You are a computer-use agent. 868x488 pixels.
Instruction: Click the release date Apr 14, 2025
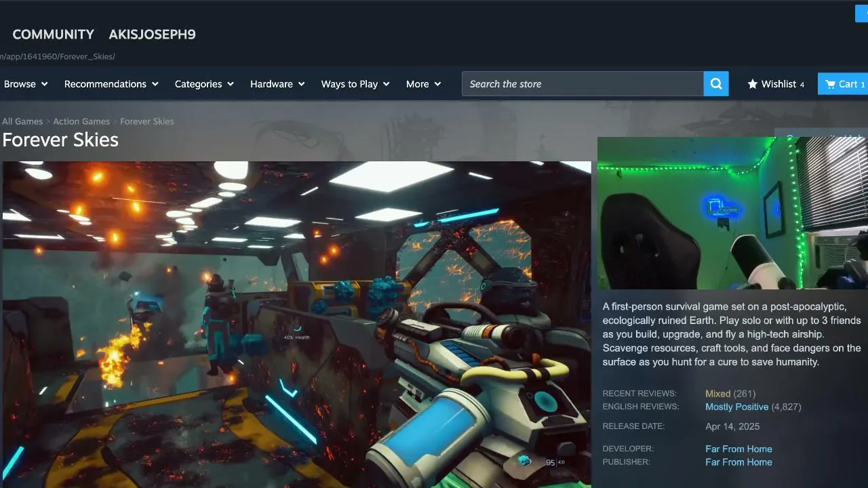click(732, 426)
